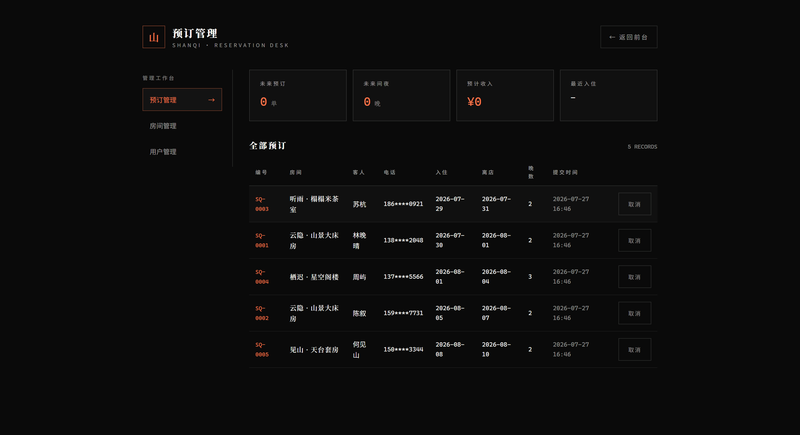Click the 最近入住 stat card
The height and width of the screenshot is (435, 800).
click(609, 95)
